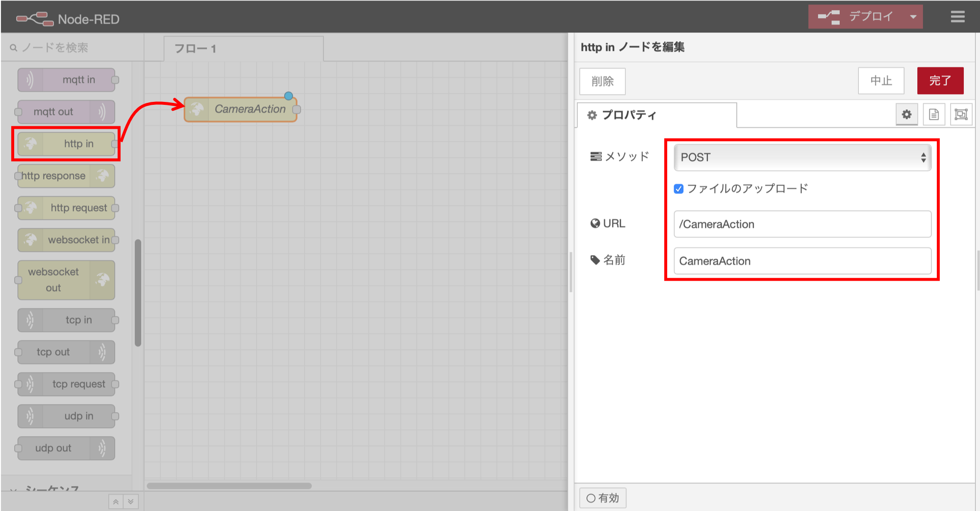The height and width of the screenshot is (511, 980).
Task: Select the websocket in palette node
Action: [x=66, y=240]
